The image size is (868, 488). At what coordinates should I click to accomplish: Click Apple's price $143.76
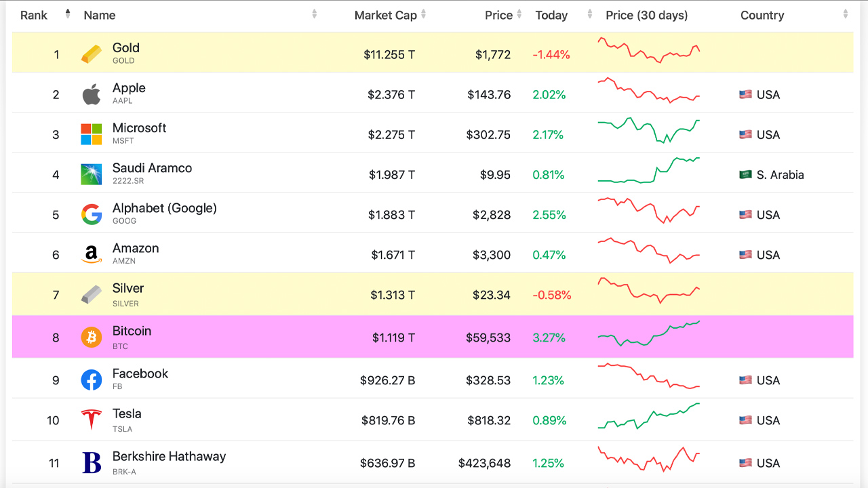pyautogui.click(x=489, y=94)
